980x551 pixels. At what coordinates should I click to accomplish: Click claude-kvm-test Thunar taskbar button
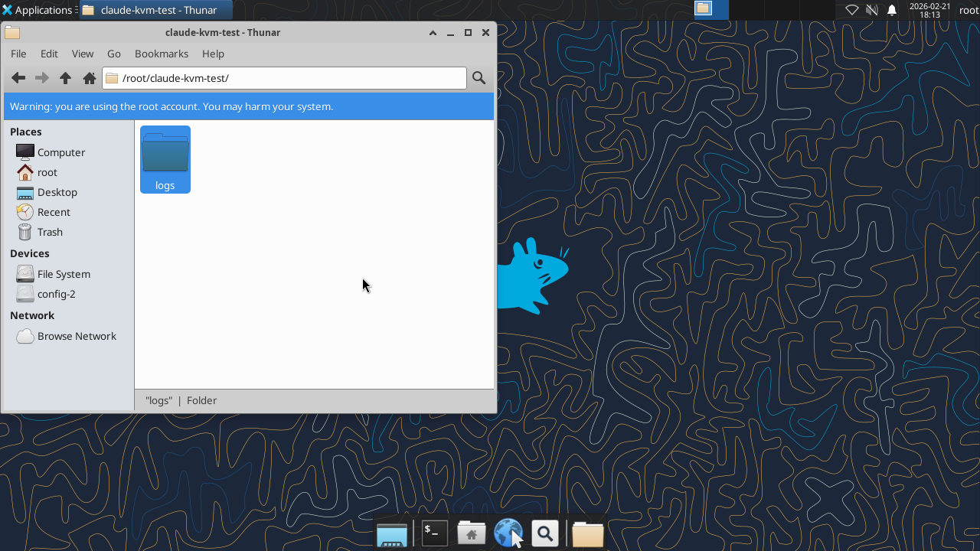(x=156, y=10)
